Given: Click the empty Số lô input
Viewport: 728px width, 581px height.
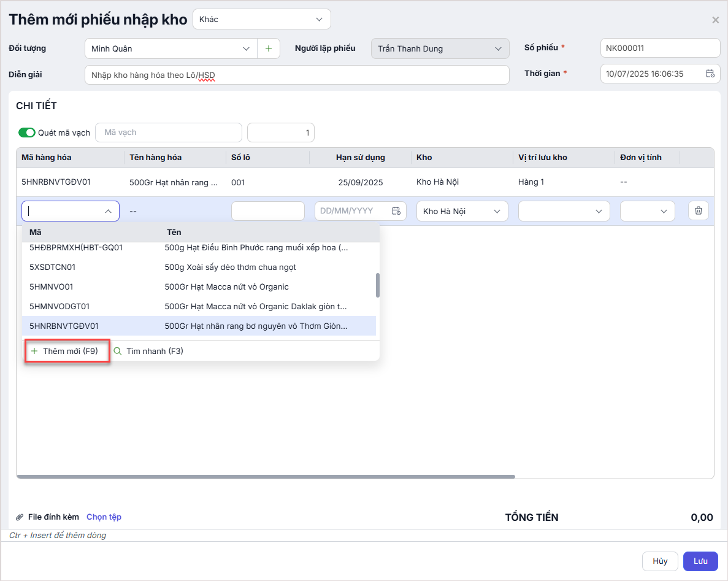Looking at the screenshot, I should [268, 211].
